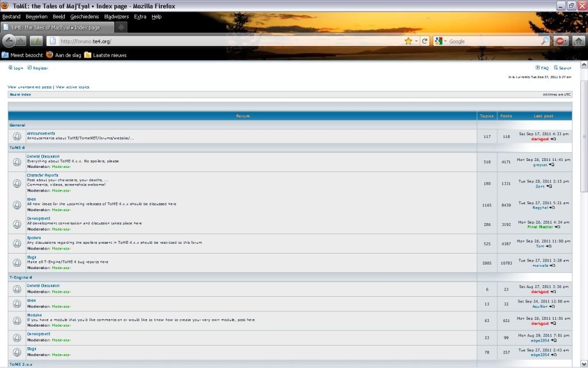Open the Spoilers forum
This screenshot has width=588, height=368.
(34, 237)
